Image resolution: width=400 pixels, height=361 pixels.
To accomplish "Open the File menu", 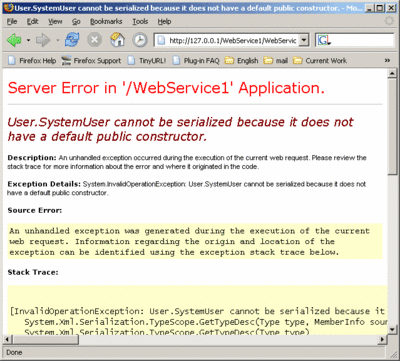I will (x=12, y=22).
